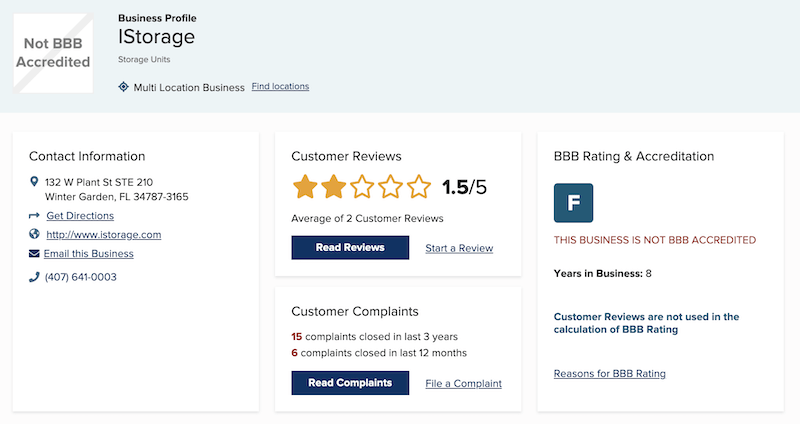Click the directions arrow icon
800x424 pixels.
coord(34,216)
